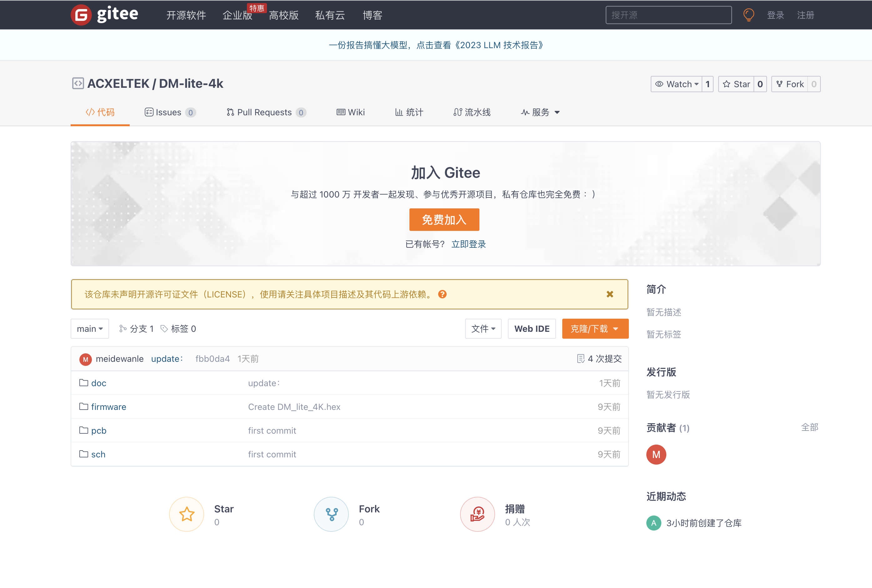Open 企业版 in top navigation

(238, 15)
